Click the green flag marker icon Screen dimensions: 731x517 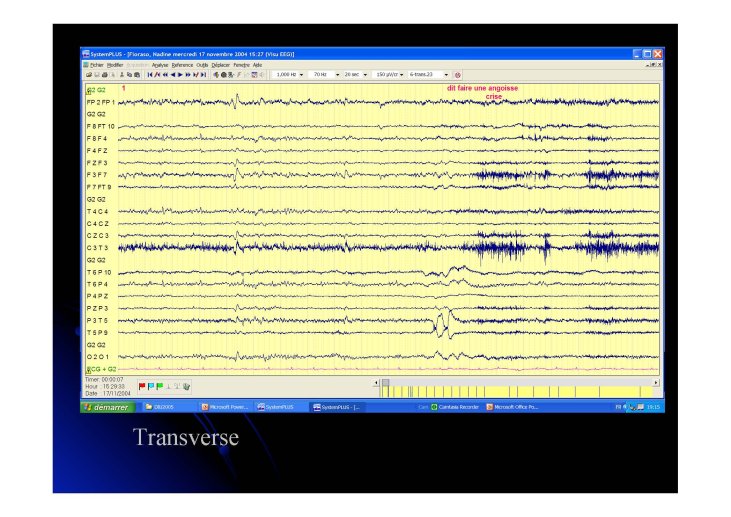[x=160, y=386]
